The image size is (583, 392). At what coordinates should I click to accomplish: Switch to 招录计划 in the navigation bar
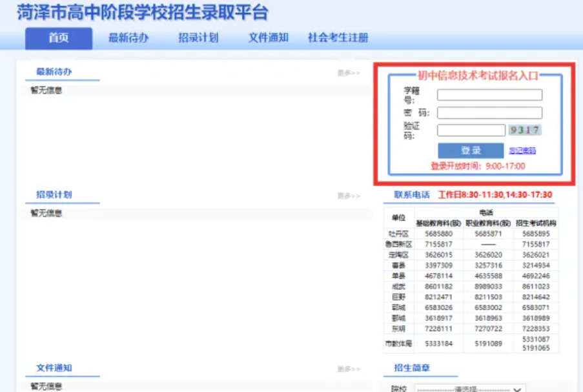(x=198, y=38)
